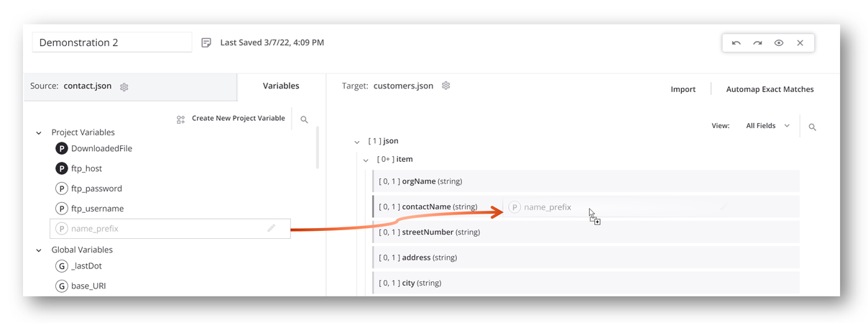Click search icon in Variables panel
This screenshot has width=868, height=323.
[x=305, y=119]
